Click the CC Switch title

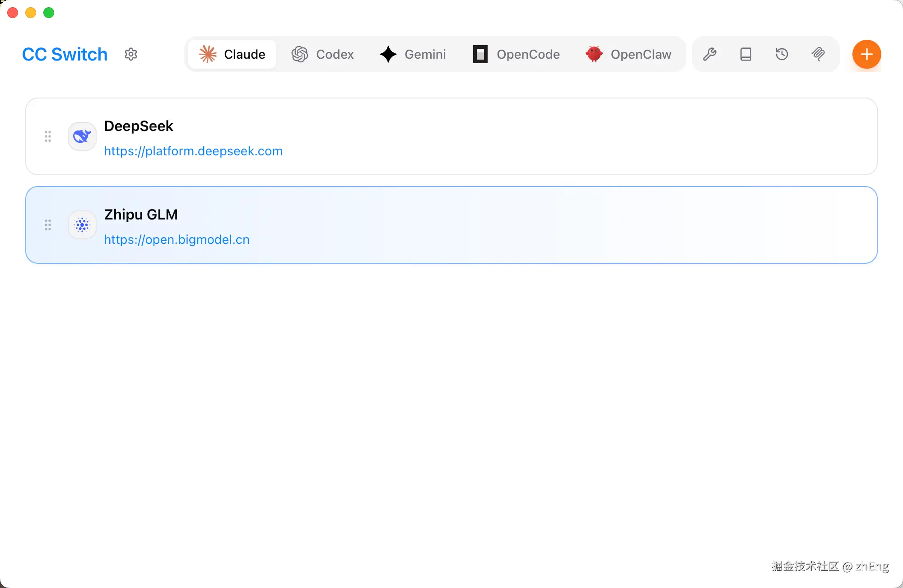[65, 54]
